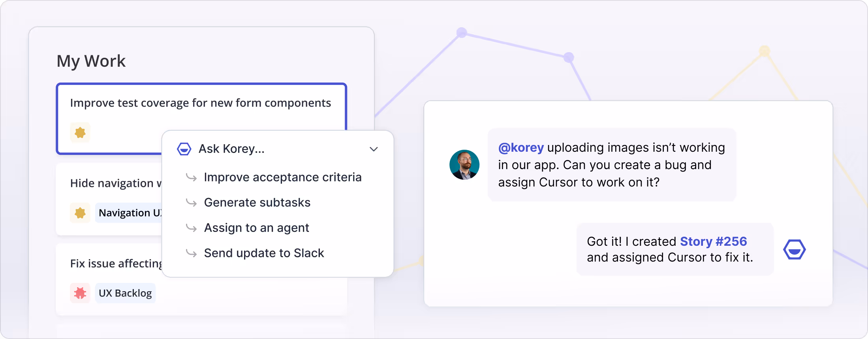This screenshot has height=339, width=868.
Task: Click arrow icon beside Assign to an agent
Action: click(x=191, y=228)
